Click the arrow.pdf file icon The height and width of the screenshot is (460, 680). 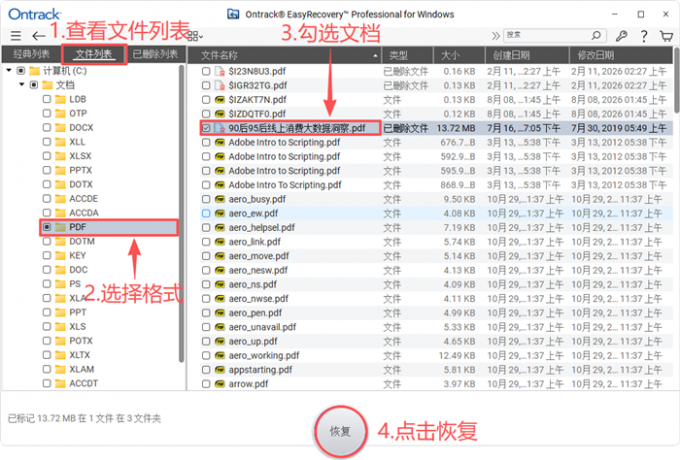coord(220,384)
